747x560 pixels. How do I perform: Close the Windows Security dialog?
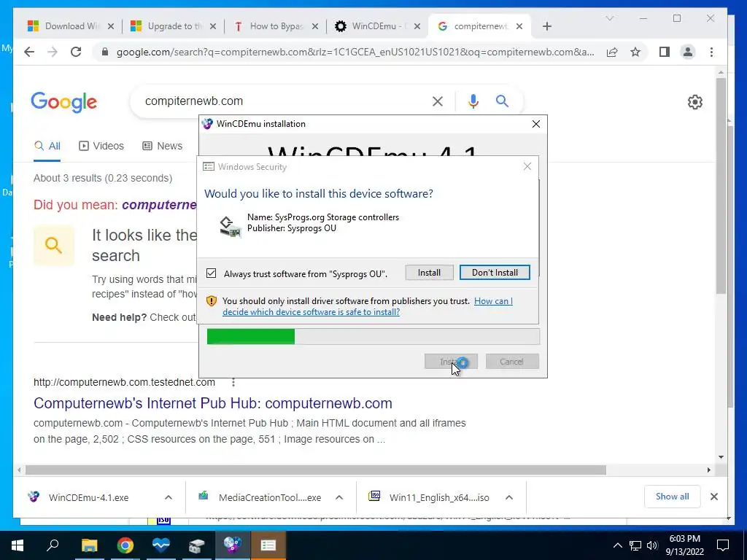[x=527, y=166]
